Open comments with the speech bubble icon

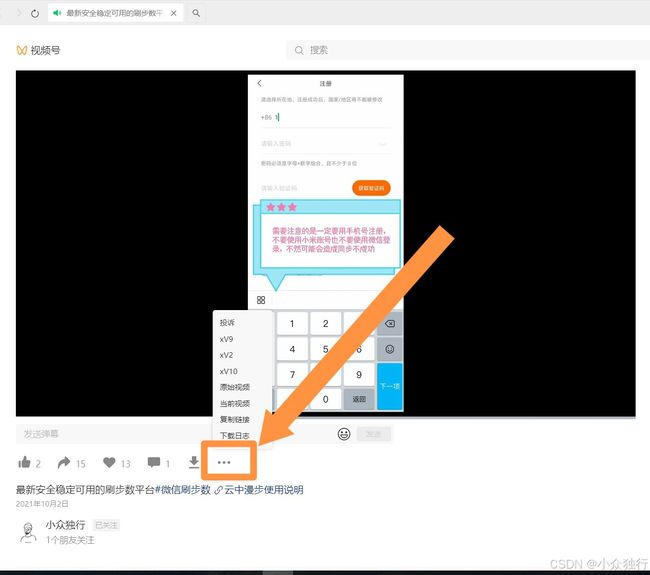click(x=154, y=462)
